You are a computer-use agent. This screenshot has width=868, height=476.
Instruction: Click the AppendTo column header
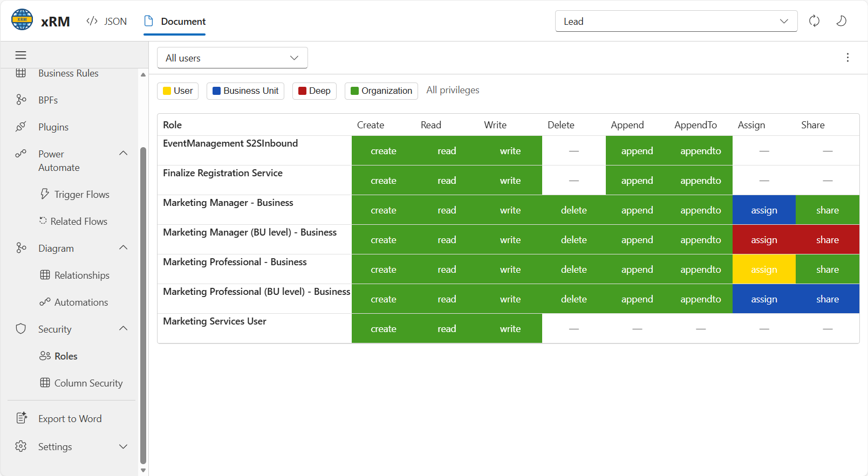point(695,125)
